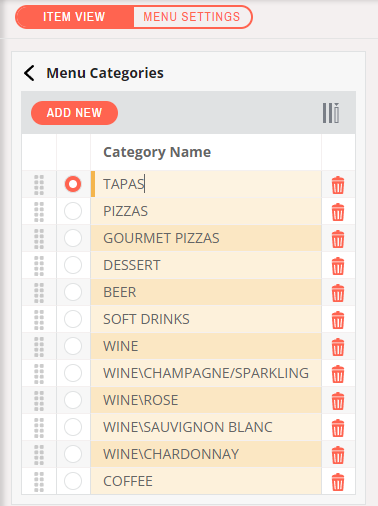Edit the TAPAS category name field
Image resolution: width=378 pixels, height=506 pixels.
pos(206,184)
